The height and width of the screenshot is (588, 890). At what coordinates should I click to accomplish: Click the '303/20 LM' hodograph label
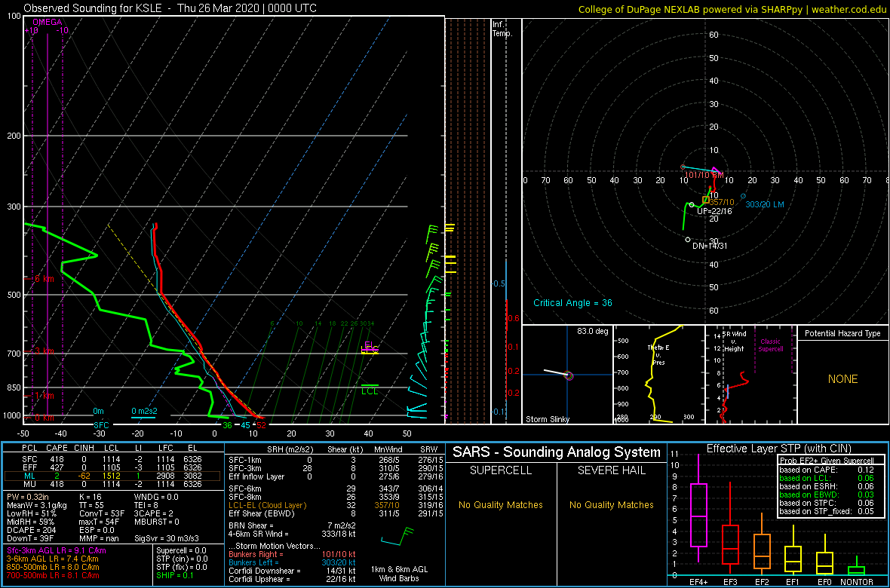tap(765, 204)
